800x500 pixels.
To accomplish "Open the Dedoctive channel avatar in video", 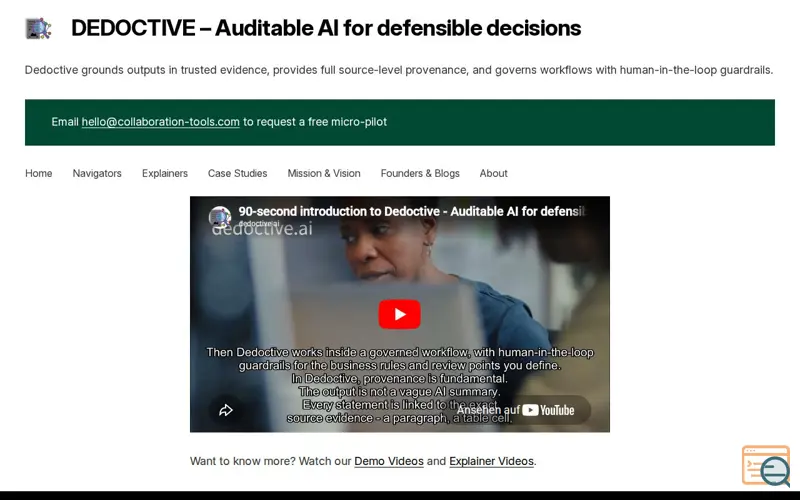I will [220, 217].
